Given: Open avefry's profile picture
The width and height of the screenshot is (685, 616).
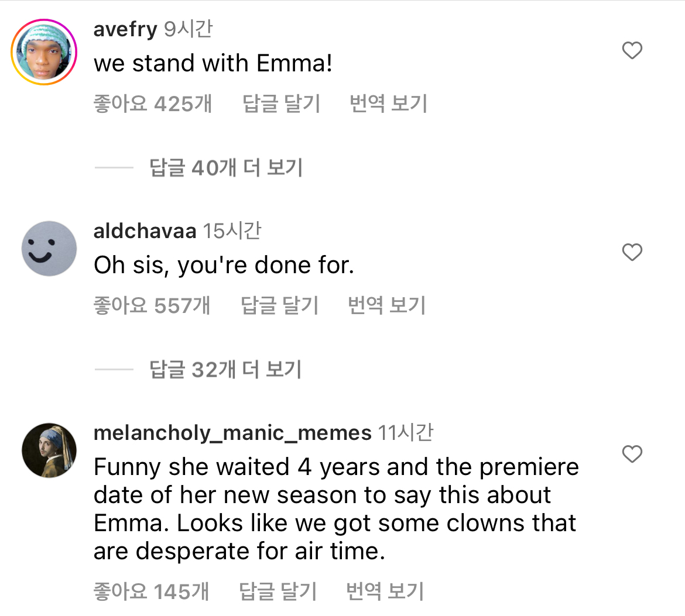Looking at the screenshot, I should 44,52.
